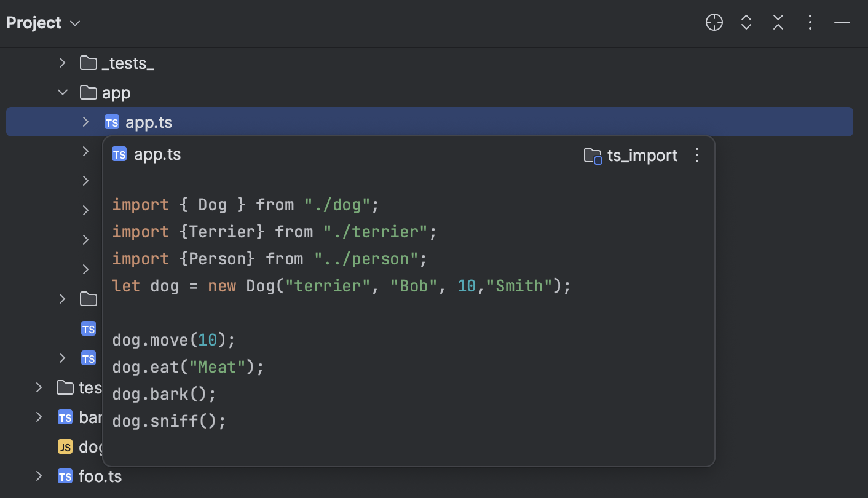Hide the Project tool window
This screenshot has width=868, height=498.
(x=842, y=22)
